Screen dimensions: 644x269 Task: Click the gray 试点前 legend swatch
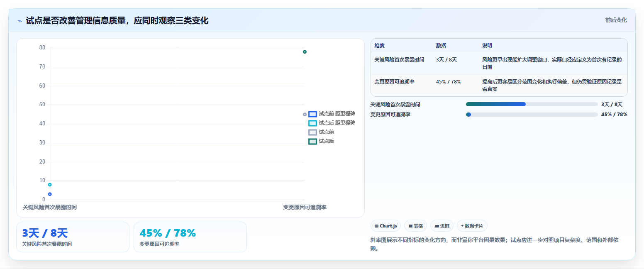(x=312, y=132)
